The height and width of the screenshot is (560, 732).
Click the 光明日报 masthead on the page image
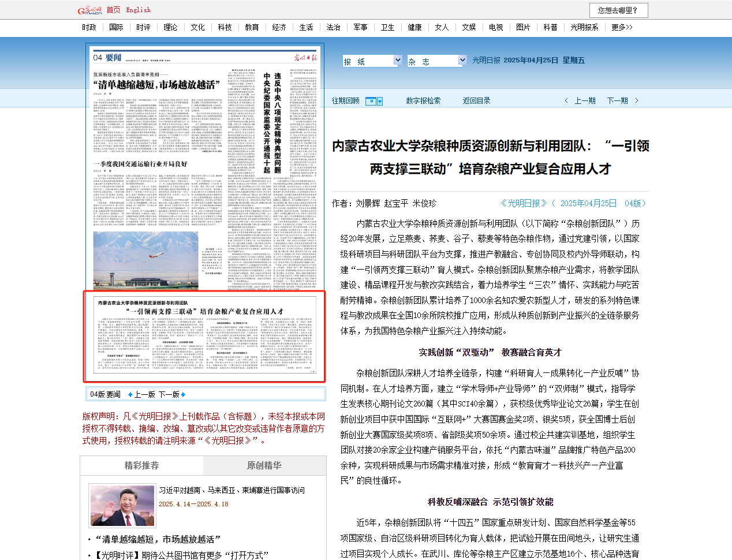pos(304,57)
